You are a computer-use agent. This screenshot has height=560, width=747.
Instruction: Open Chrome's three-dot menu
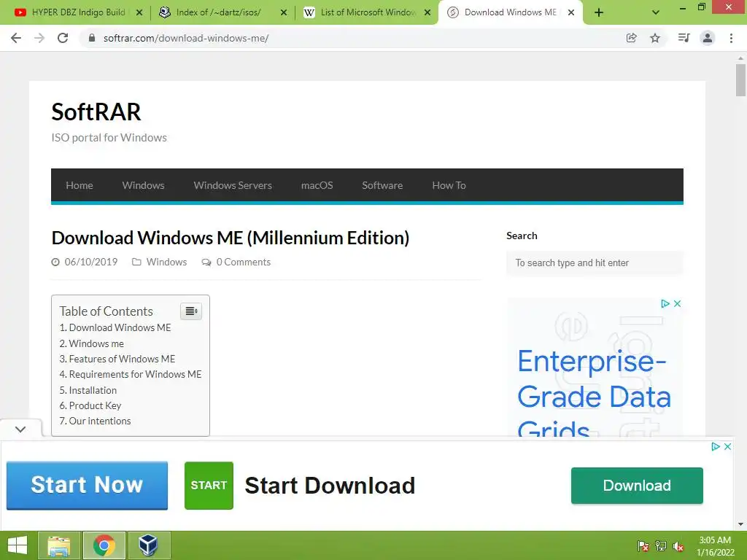coord(731,38)
